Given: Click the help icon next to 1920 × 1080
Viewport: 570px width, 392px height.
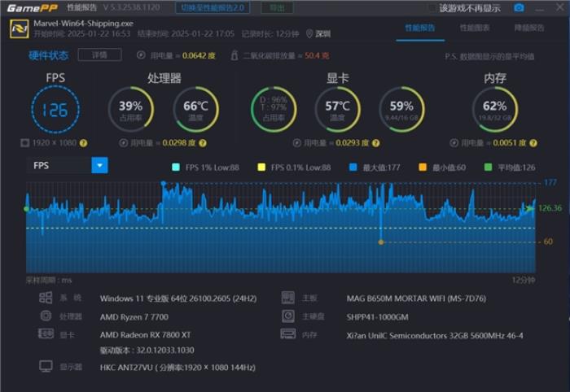Looking at the screenshot, I should click(x=83, y=143).
